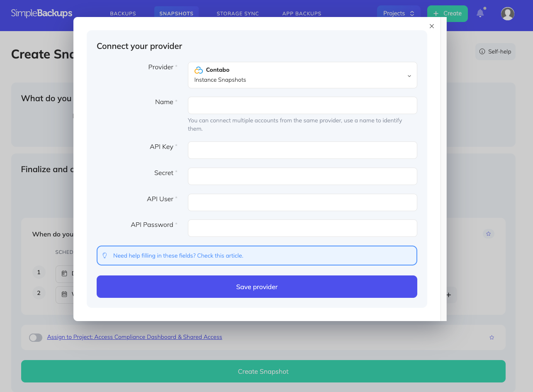Click the green Create Snapshot button
Viewport: 533px width, 392px height.
click(263, 371)
